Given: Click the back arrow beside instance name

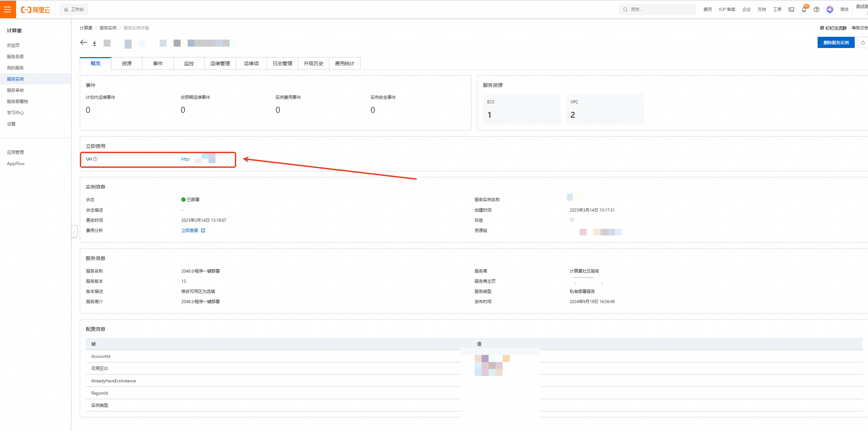Looking at the screenshot, I should pos(84,42).
